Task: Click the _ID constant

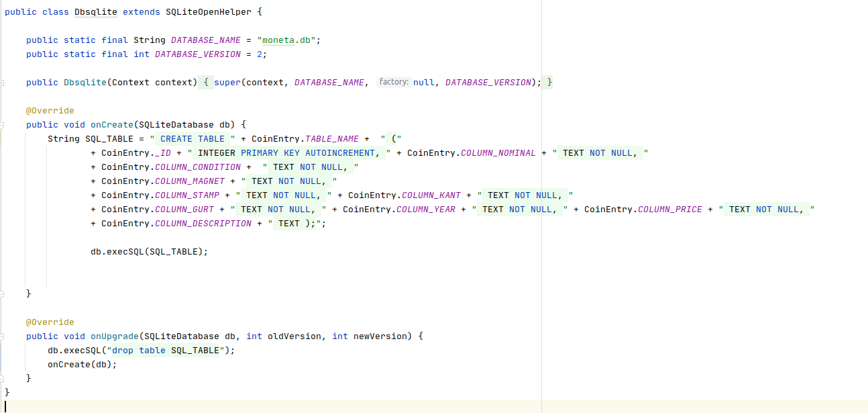Action: click(163, 153)
